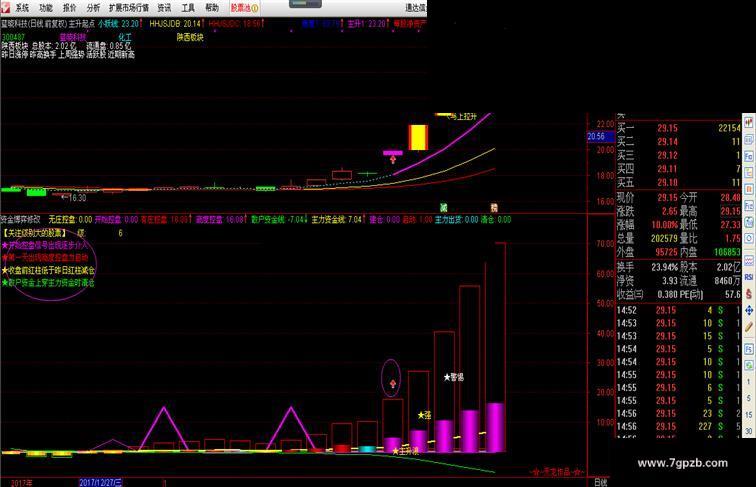Screen dimensions: 756x487
Task: Click the HHJSJDB 20.14 indicator value
Action: (x=175, y=23)
